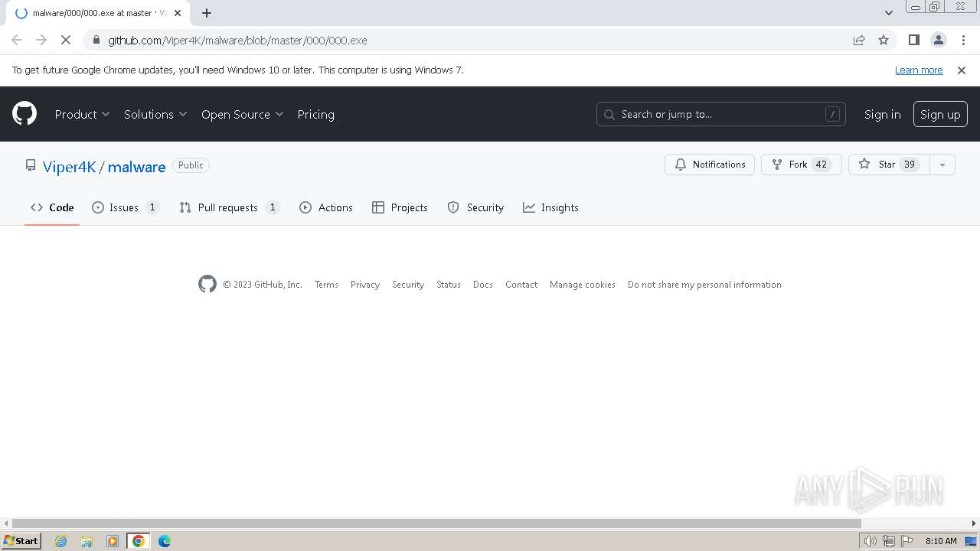
Task: Open Chrome three-dot menu
Action: pyautogui.click(x=963, y=41)
